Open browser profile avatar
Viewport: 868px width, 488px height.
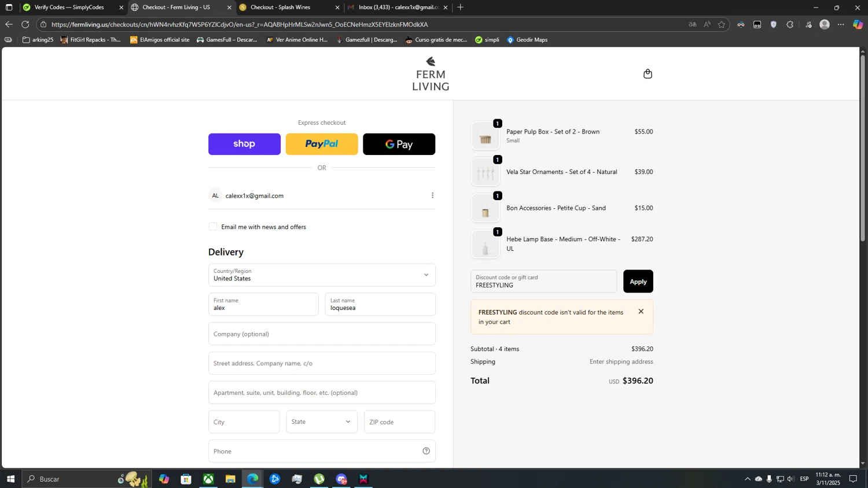(x=825, y=24)
